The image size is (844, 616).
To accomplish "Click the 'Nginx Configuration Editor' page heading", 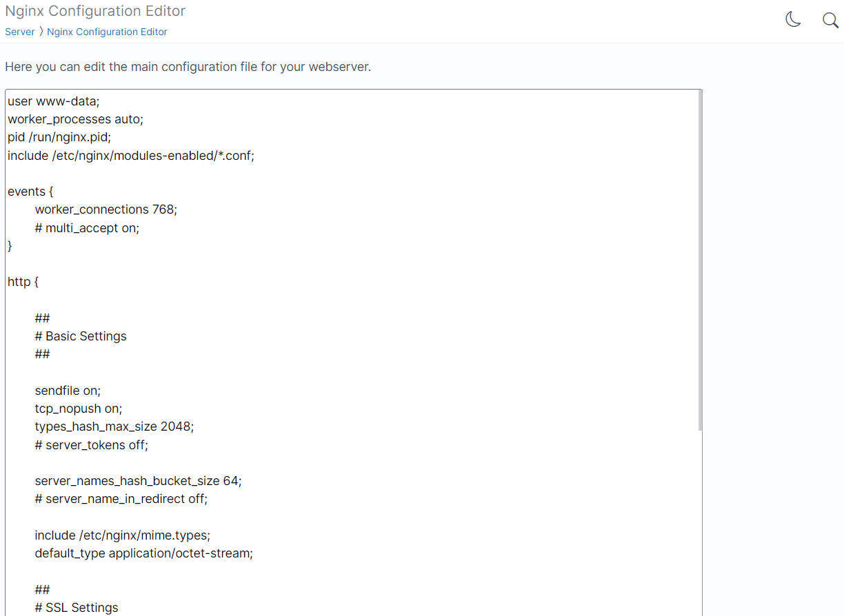I will coord(95,11).
